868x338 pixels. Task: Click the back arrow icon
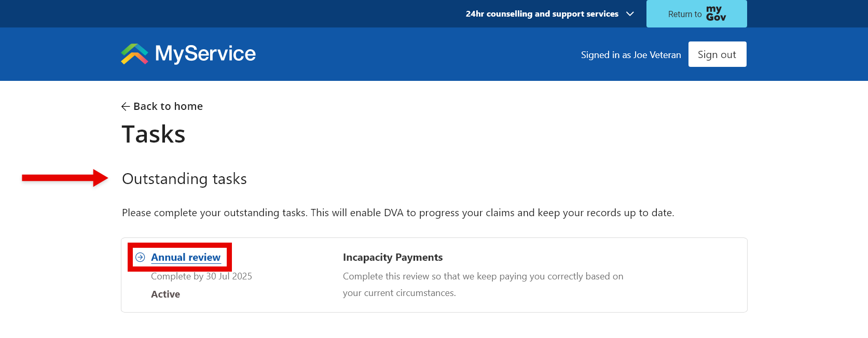126,107
